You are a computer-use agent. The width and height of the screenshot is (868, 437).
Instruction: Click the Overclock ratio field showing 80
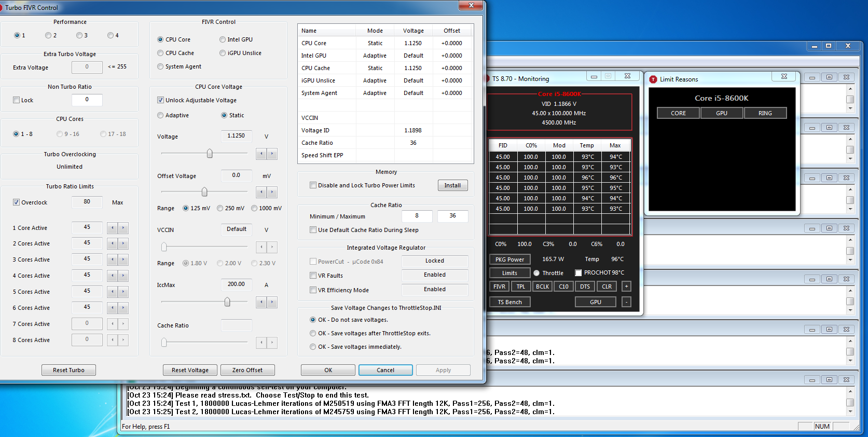click(87, 202)
